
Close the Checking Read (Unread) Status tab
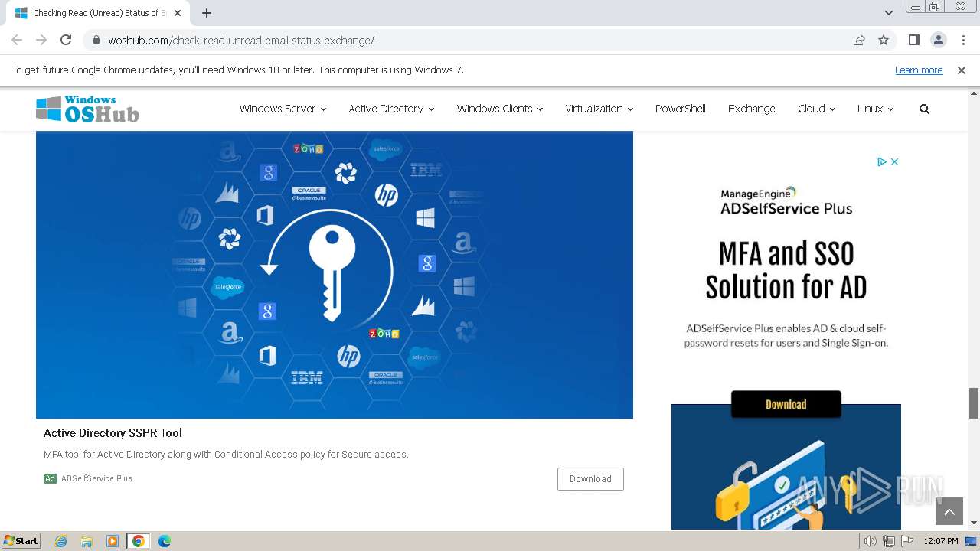[178, 13]
